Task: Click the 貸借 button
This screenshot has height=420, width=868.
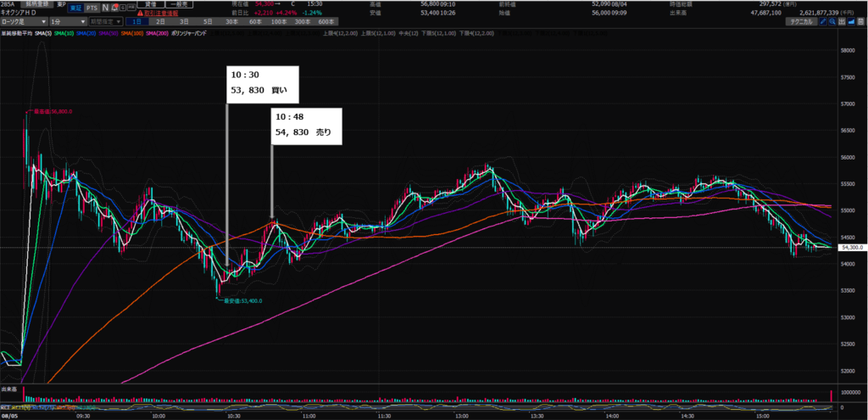Action: [x=151, y=4]
